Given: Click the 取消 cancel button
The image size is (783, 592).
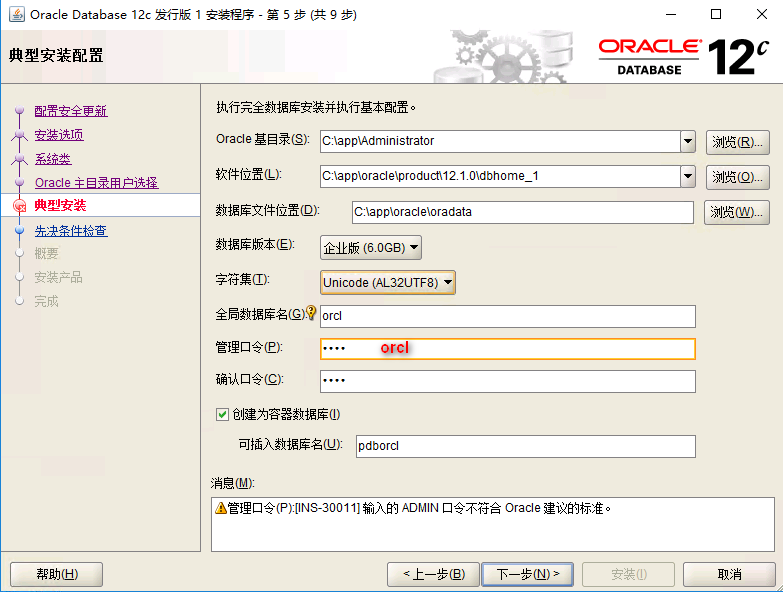Looking at the screenshot, I should pyautogui.click(x=729, y=574).
